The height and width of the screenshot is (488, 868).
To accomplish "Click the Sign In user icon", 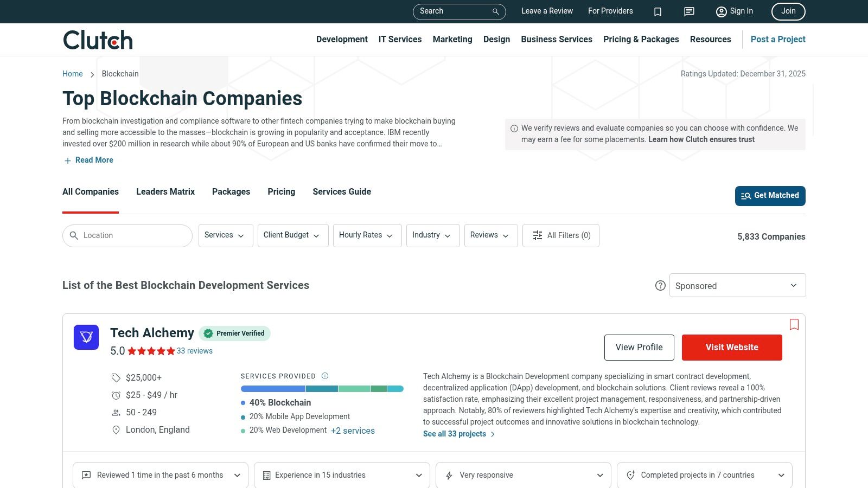I will click(x=721, y=11).
